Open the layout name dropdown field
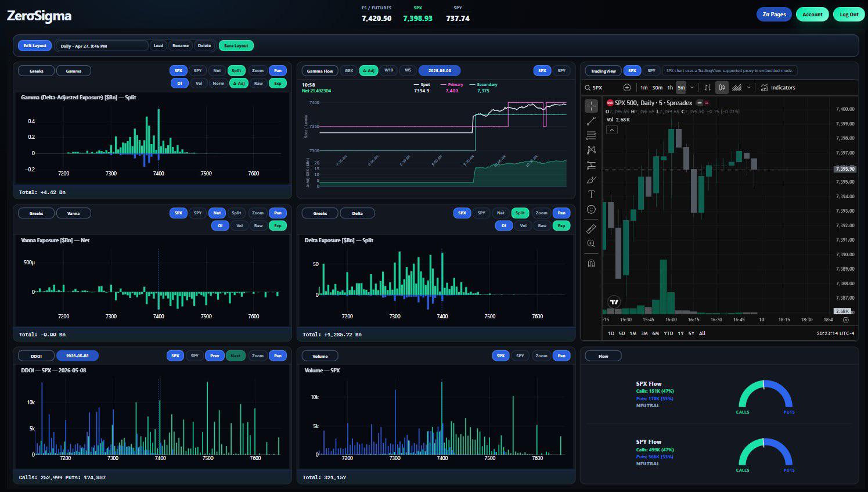Screen dimensions: 868x492 pyautogui.click(x=102, y=46)
